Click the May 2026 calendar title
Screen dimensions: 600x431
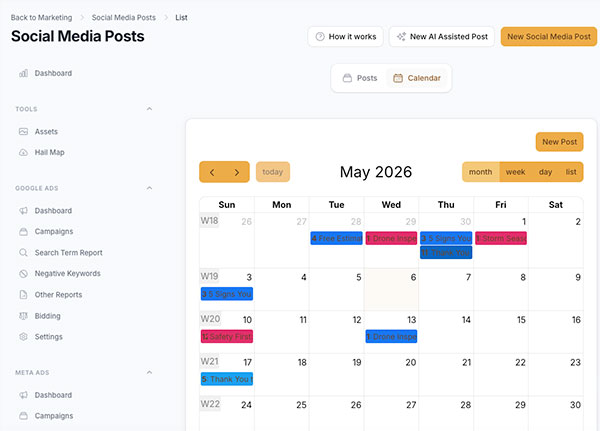[x=376, y=172]
